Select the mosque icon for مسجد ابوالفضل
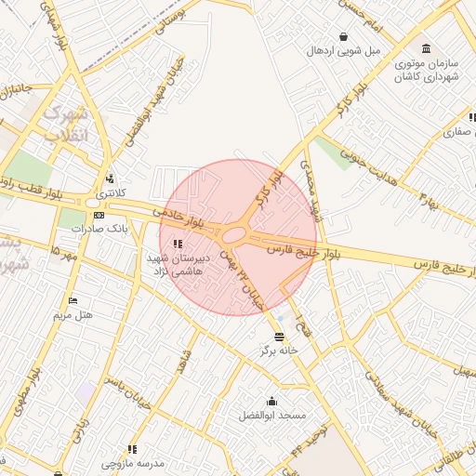This screenshot has height=476, width=476. [x=271, y=401]
